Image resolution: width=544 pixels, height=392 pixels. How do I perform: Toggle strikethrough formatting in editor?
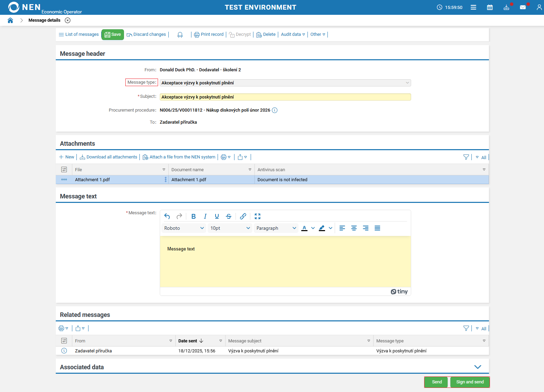pyautogui.click(x=229, y=216)
